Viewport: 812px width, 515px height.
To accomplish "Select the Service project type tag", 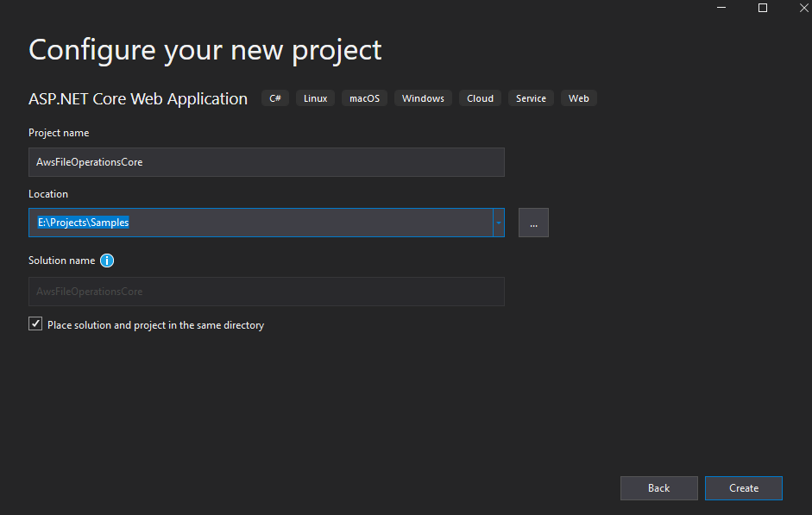I will (x=531, y=98).
